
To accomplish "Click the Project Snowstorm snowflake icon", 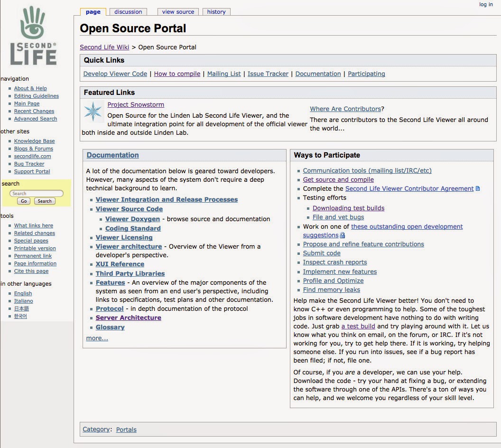I will coord(93,112).
